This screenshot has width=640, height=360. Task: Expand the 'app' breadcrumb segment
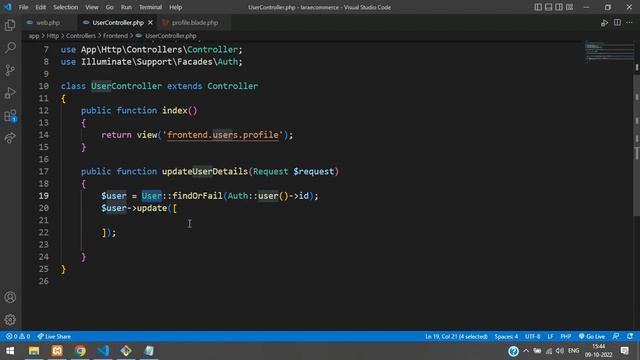[34, 36]
